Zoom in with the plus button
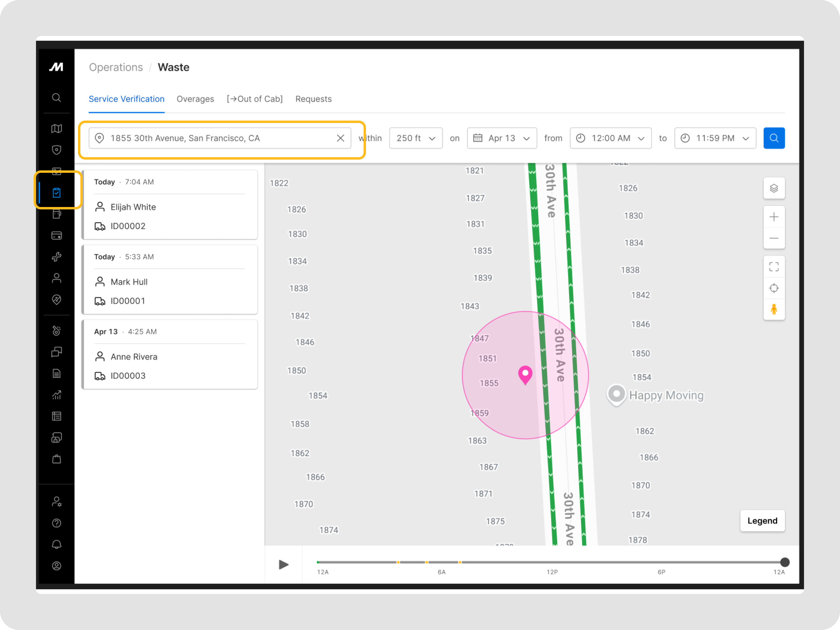 coord(773,217)
